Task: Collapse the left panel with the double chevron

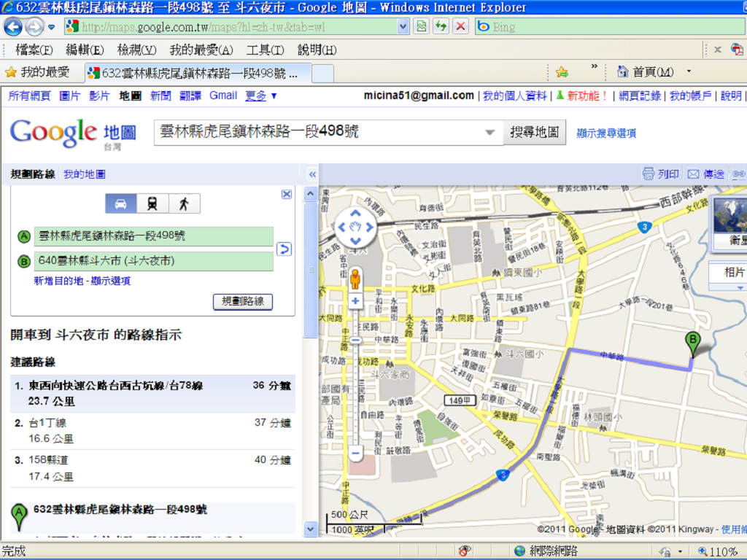Action: tap(312, 174)
